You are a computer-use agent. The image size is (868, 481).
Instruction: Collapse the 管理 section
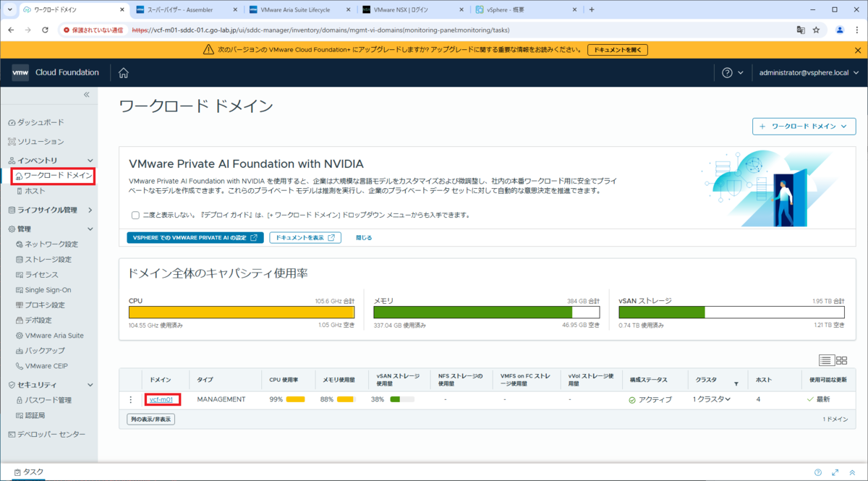tap(90, 229)
